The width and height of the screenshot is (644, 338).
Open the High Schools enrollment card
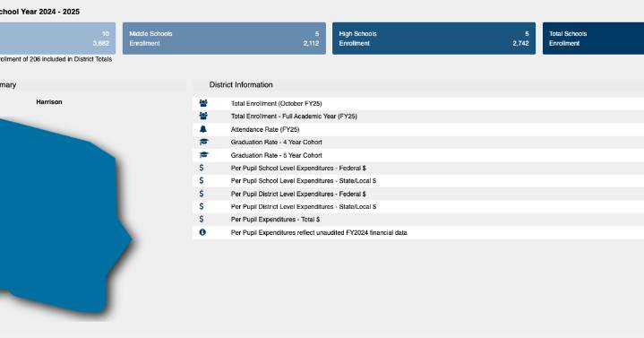434,39
